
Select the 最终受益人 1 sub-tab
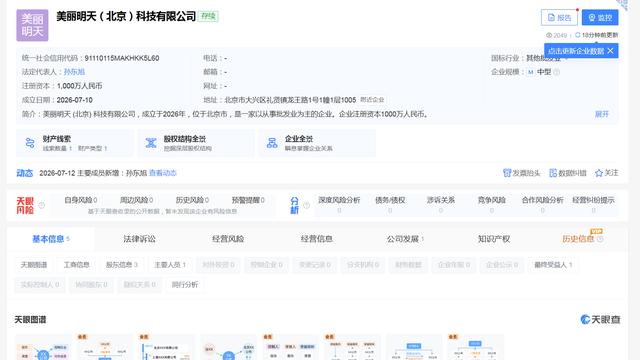tap(553, 265)
